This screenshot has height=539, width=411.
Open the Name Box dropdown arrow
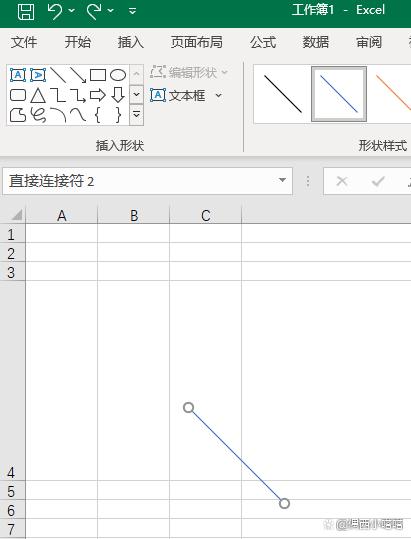(282, 180)
